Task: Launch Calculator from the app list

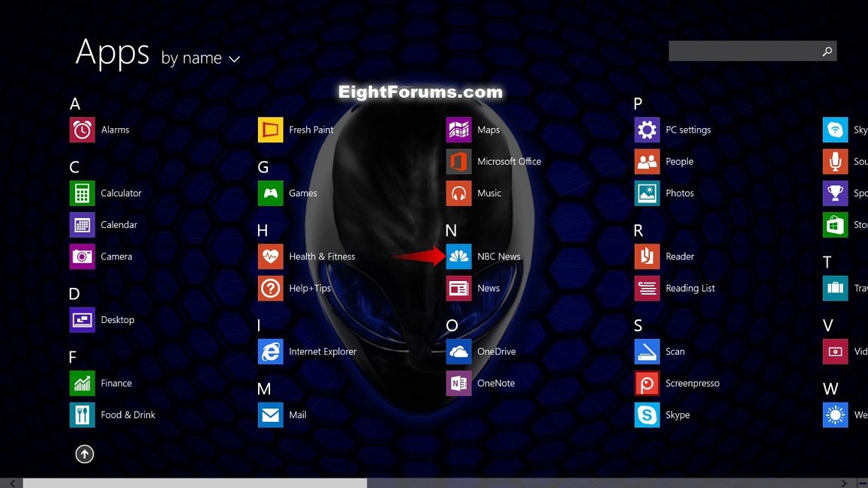Action: pyautogui.click(x=82, y=193)
